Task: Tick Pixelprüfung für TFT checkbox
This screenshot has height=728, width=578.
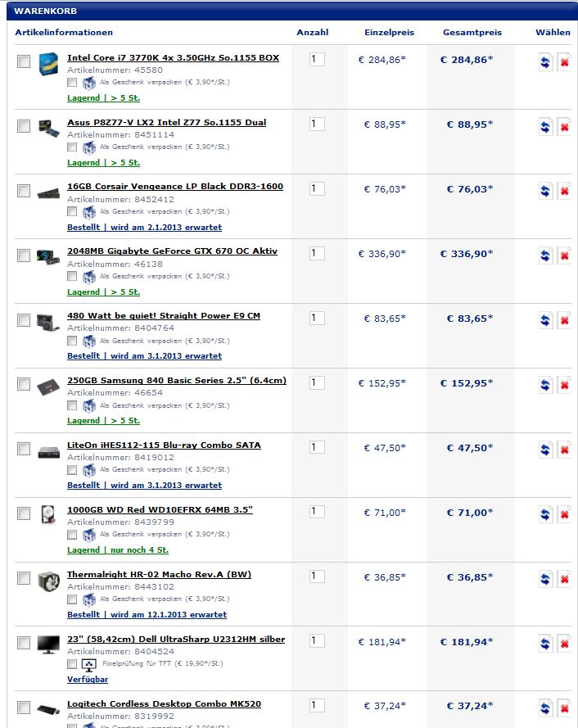Action: pos(72,664)
